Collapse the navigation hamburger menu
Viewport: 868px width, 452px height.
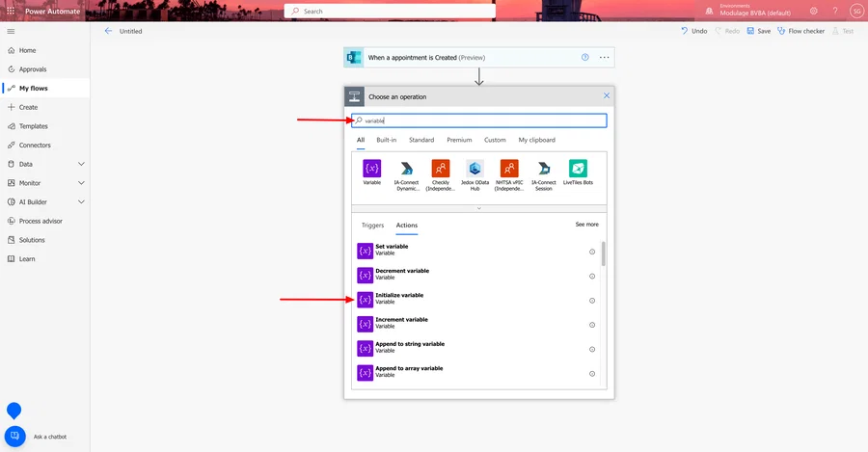pos(11,32)
